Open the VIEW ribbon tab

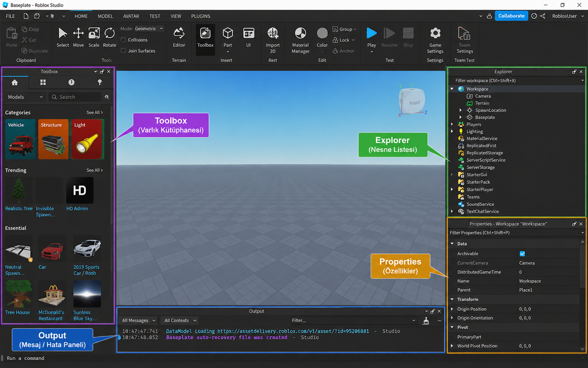(176, 16)
